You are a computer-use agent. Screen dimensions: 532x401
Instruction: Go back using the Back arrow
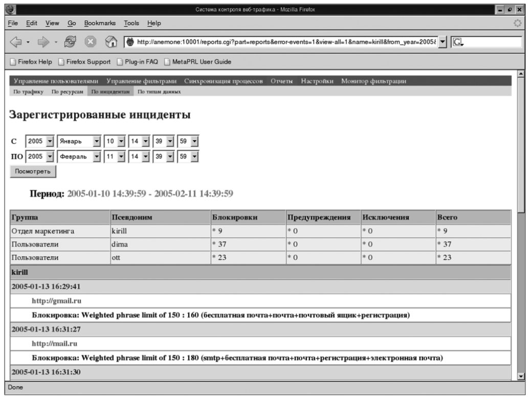tap(16, 42)
